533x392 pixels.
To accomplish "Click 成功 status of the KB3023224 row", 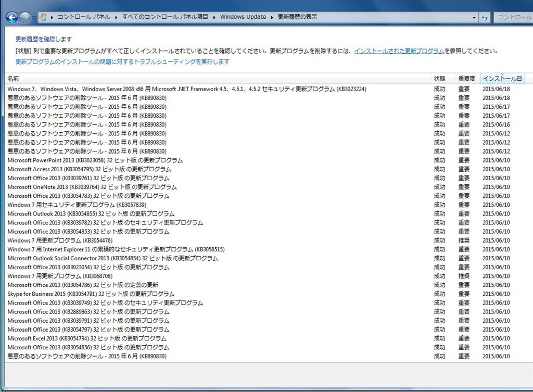I will coord(439,89).
